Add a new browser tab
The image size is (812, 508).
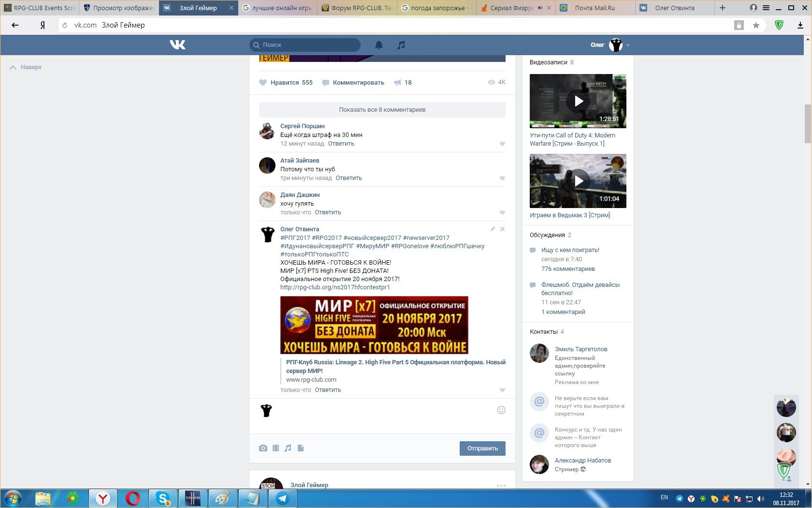point(723,8)
